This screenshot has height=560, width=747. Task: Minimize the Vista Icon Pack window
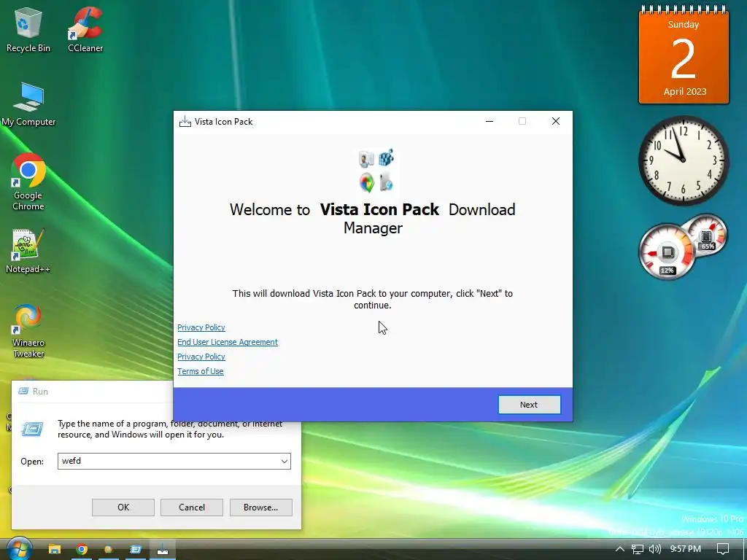489,122
